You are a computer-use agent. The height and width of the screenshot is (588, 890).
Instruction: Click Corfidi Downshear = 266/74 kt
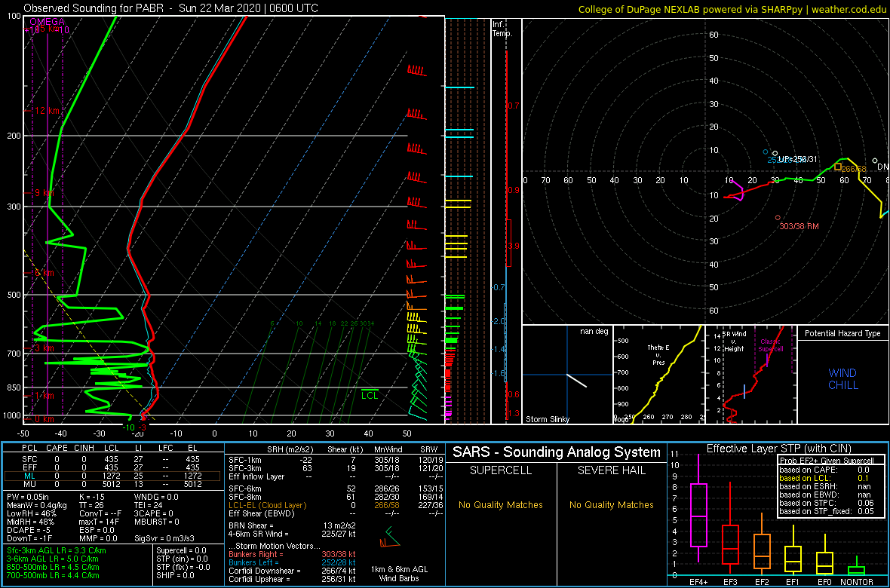(293, 571)
